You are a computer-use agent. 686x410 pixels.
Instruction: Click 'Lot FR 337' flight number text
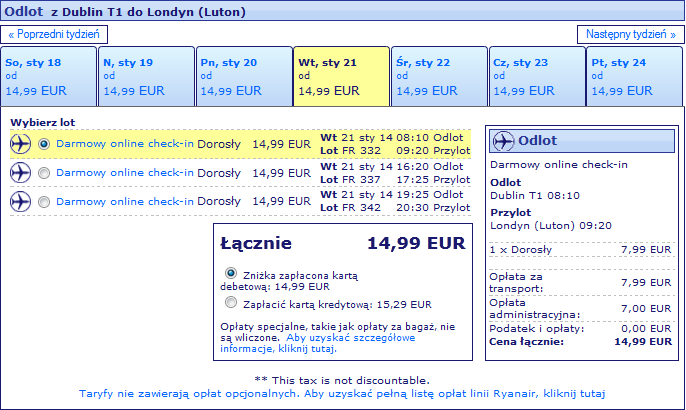click(x=350, y=180)
